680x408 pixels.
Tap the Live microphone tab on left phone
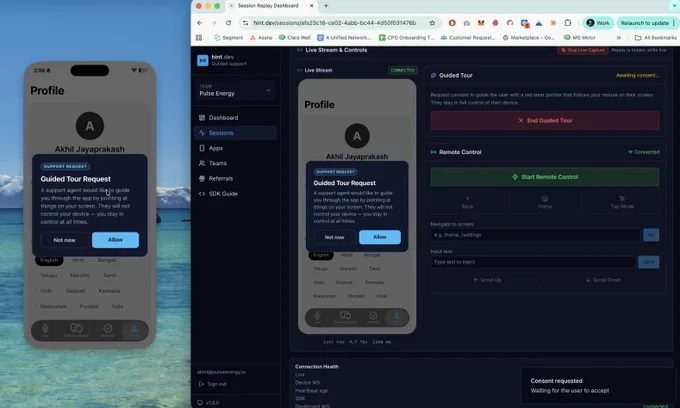45,330
